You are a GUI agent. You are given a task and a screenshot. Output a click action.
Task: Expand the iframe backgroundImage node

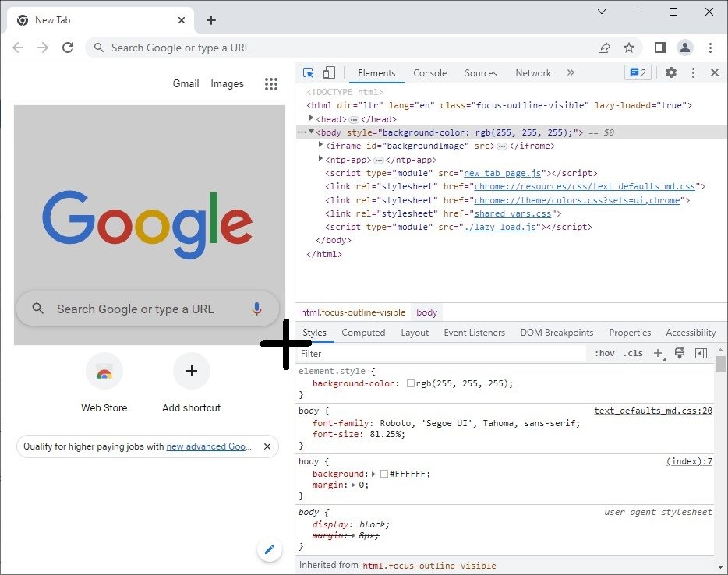click(x=320, y=145)
